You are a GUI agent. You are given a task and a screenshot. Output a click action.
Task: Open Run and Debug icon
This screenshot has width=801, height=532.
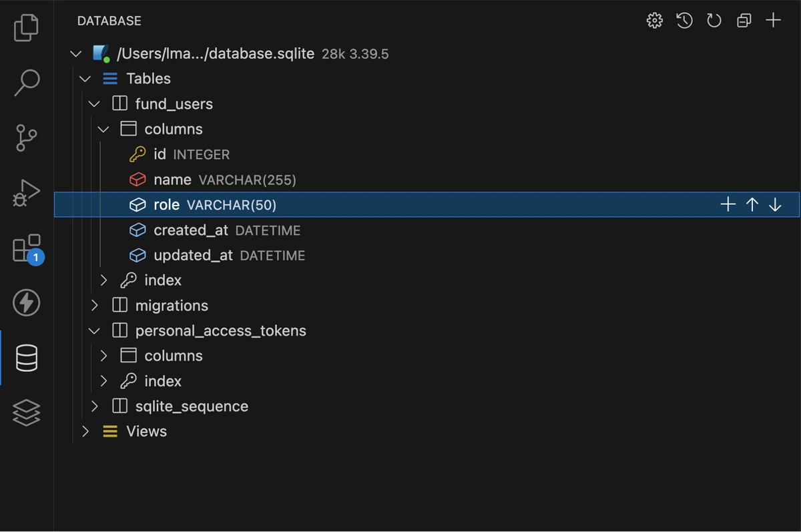coord(27,194)
